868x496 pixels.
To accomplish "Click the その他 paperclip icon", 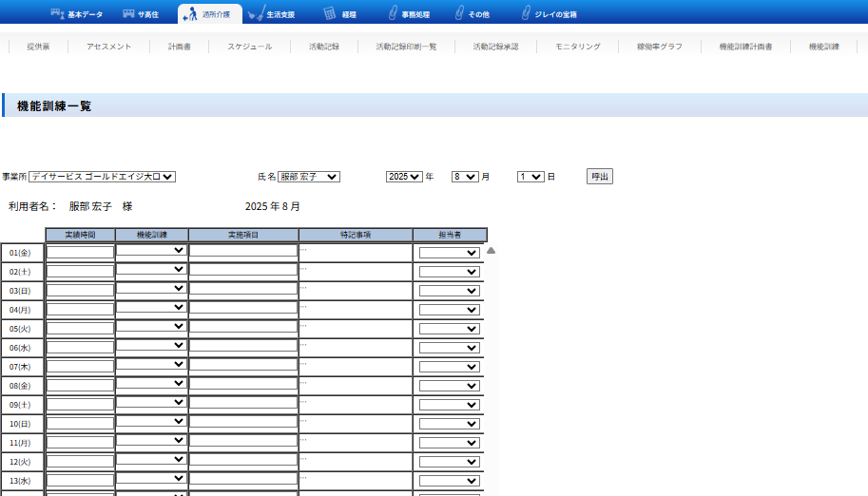I will coord(459,14).
